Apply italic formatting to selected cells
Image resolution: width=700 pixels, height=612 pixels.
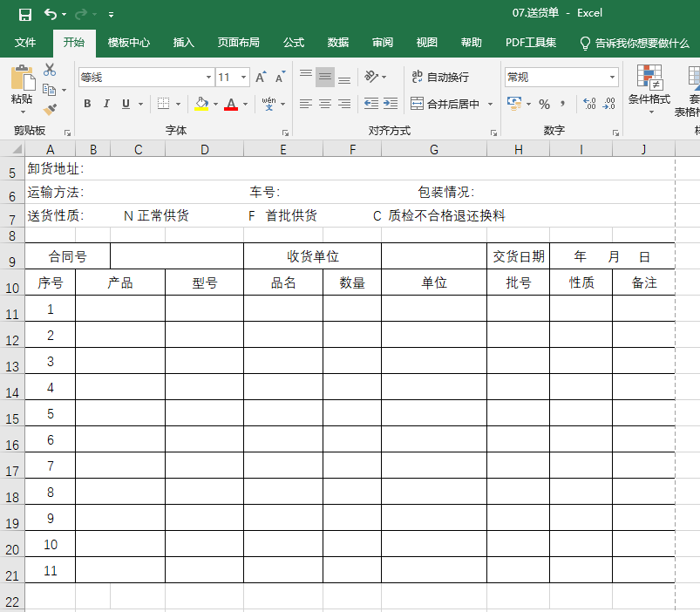105,103
